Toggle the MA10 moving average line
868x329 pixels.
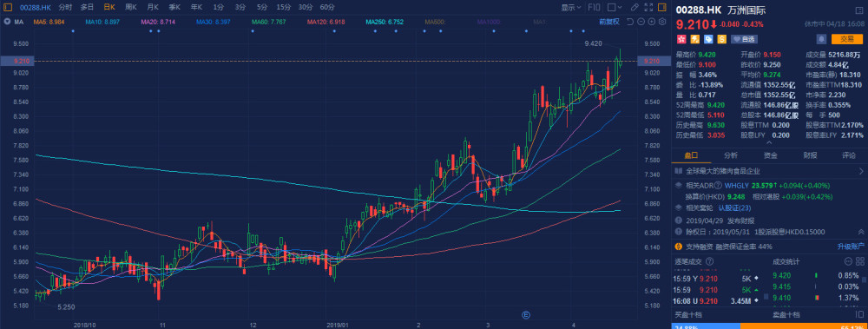point(103,22)
